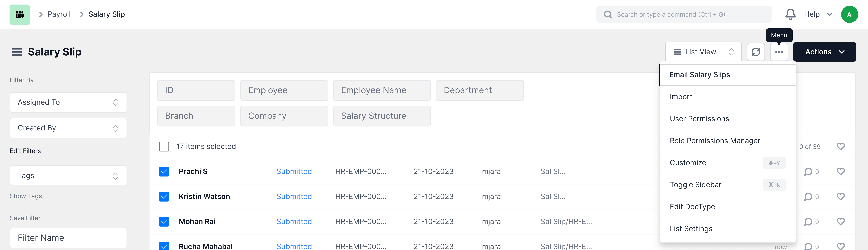The width and height of the screenshot is (868, 250).
Task: Open the List View switcher dropdown
Action: (703, 52)
